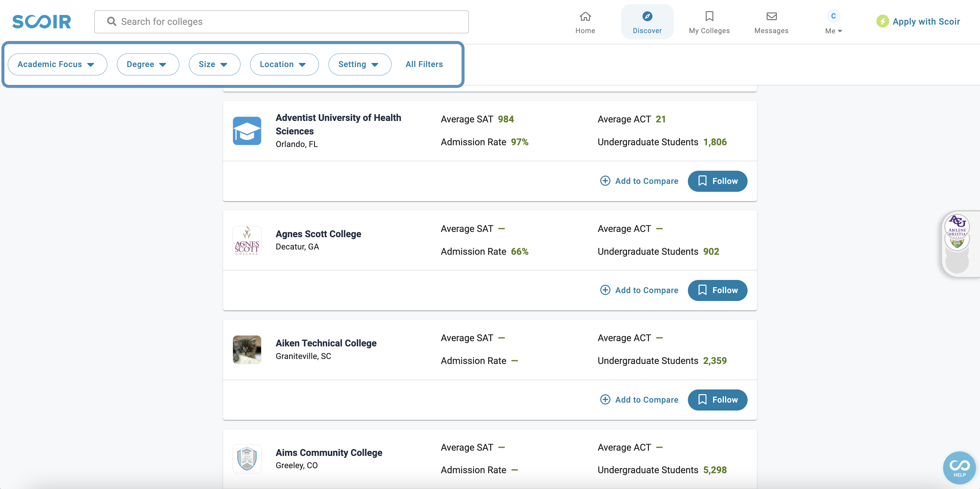Click Agnes Scott Undergraduate Students 902
980x489 pixels.
point(658,252)
